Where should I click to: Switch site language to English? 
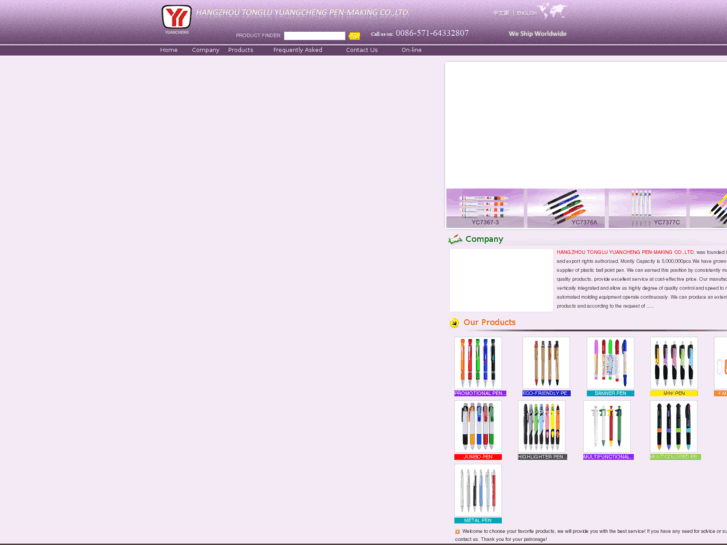[x=527, y=13]
